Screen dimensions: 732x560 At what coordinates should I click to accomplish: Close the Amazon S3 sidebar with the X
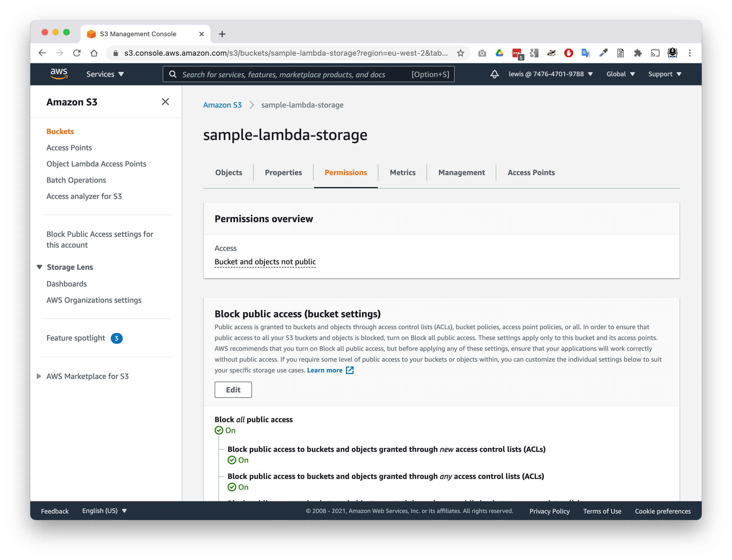(166, 102)
